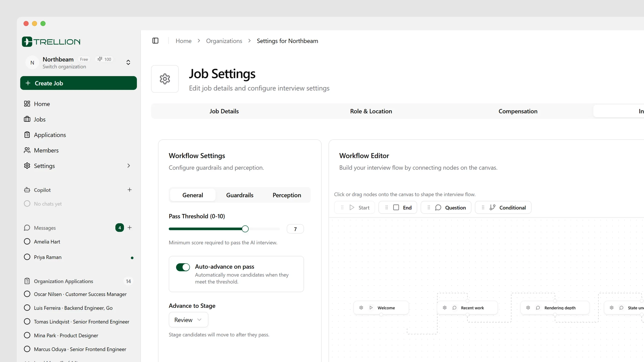The height and width of the screenshot is (362, 644).
Task: Click the question bubble on Rendering depth node
Action: [538, 308]
